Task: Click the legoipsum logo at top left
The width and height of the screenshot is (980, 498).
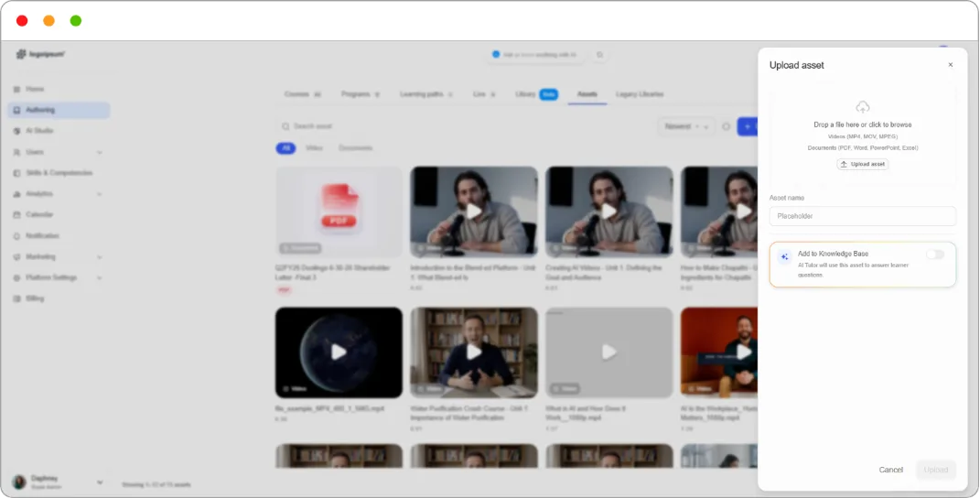Action: point(40,54)
